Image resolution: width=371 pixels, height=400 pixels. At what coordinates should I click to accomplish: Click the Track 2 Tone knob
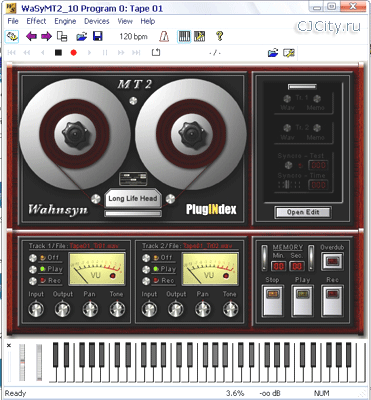[x=230, y=309]
